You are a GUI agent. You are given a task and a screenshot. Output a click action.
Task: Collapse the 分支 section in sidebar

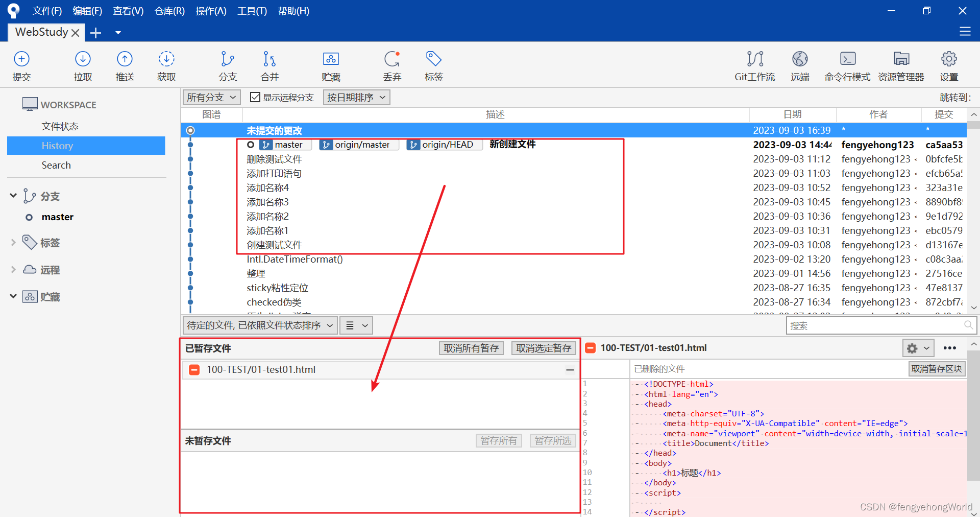tap(13, 196)
